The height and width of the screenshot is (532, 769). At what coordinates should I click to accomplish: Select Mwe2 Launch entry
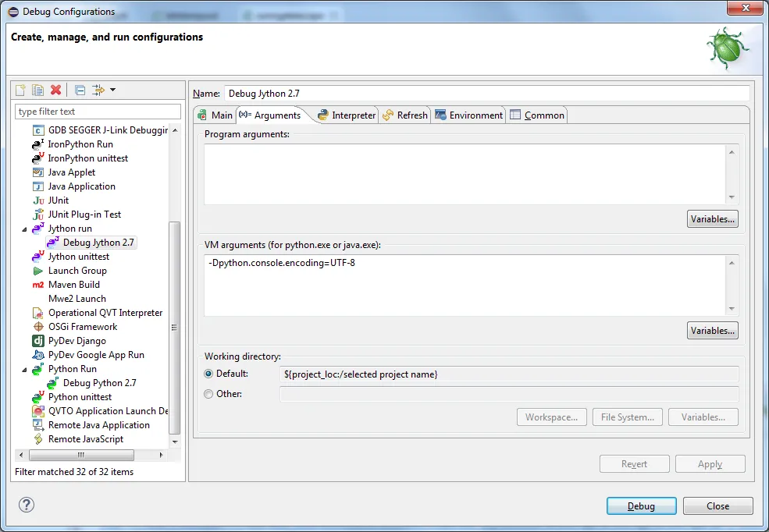tap(77, 299)
